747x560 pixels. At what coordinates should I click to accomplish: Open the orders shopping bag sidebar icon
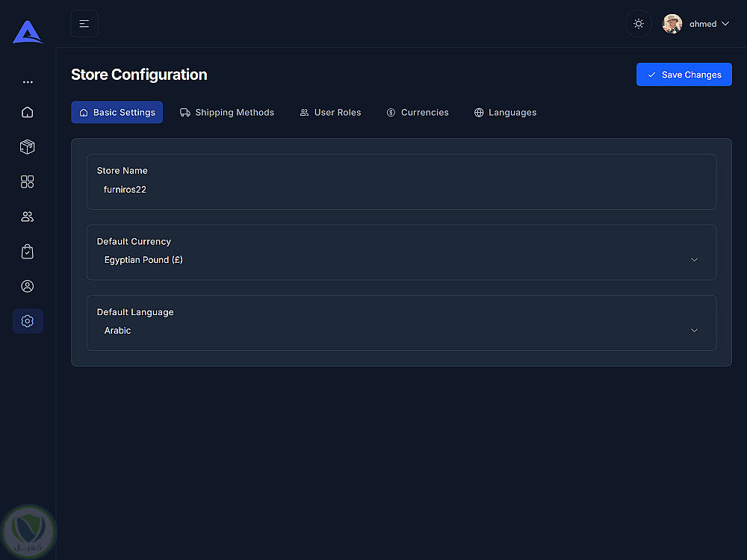[28, 252]
